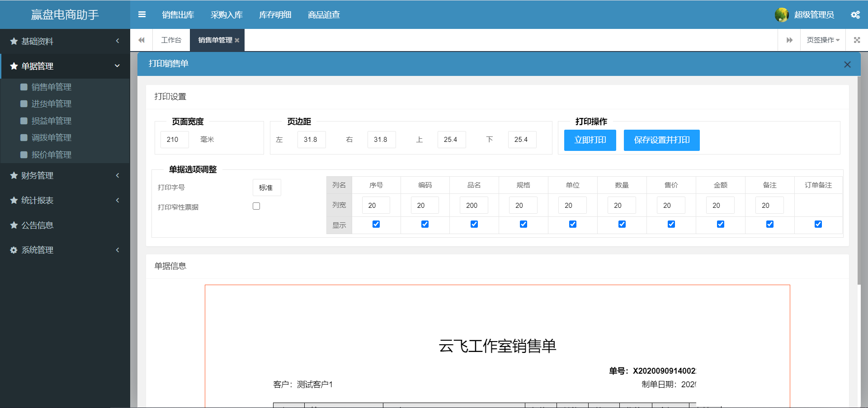The width and height of the screenshot is (868, 408).
Task: Click the 保存设置并打印 button
Action: [662, 140]
